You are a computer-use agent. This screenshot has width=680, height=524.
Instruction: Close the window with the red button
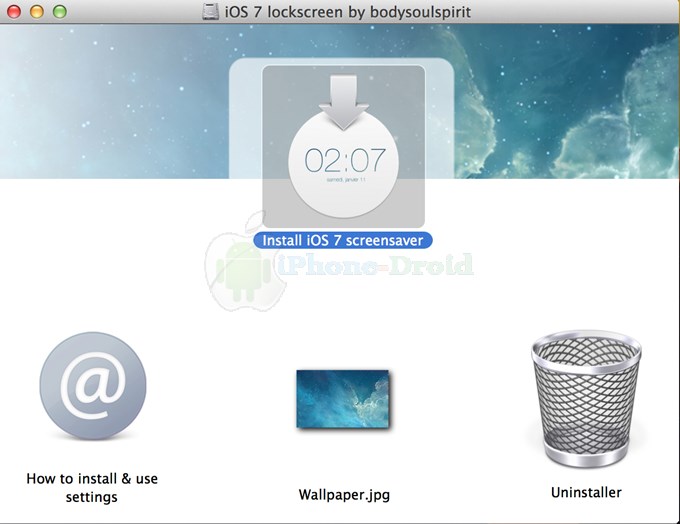pos(15,12)
